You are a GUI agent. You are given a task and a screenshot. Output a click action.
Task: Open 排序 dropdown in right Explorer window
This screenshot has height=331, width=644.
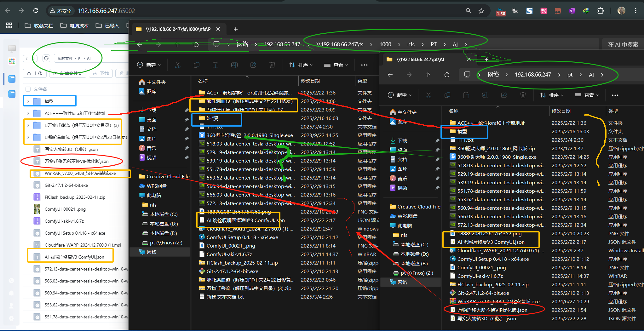coord(552,95)
